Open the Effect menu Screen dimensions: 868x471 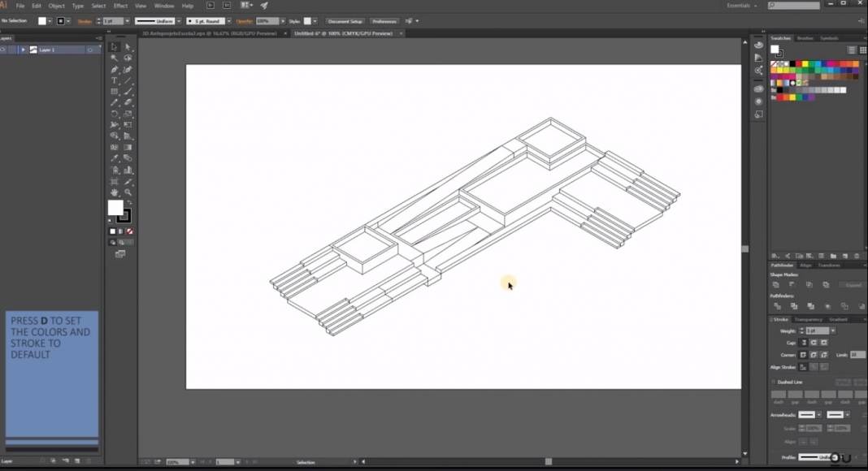(x=120, y=5)
